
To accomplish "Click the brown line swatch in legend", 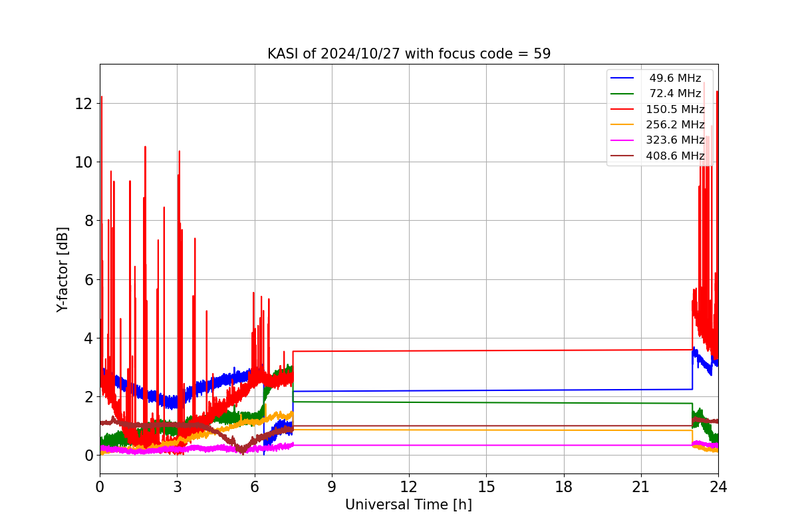I will pos(622,156).
